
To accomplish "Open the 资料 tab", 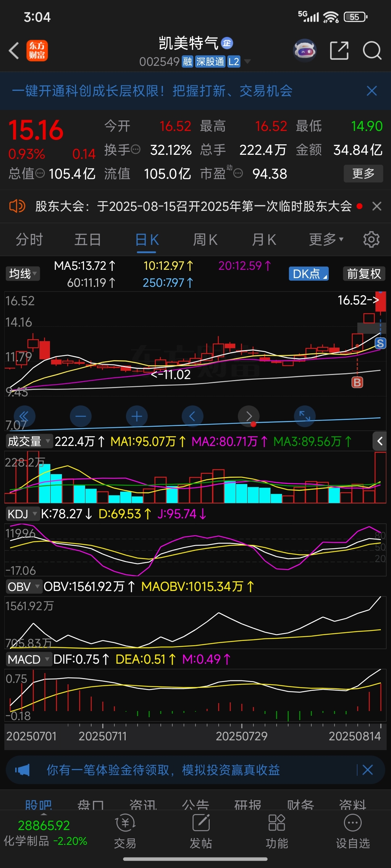I will click(353, 805).
